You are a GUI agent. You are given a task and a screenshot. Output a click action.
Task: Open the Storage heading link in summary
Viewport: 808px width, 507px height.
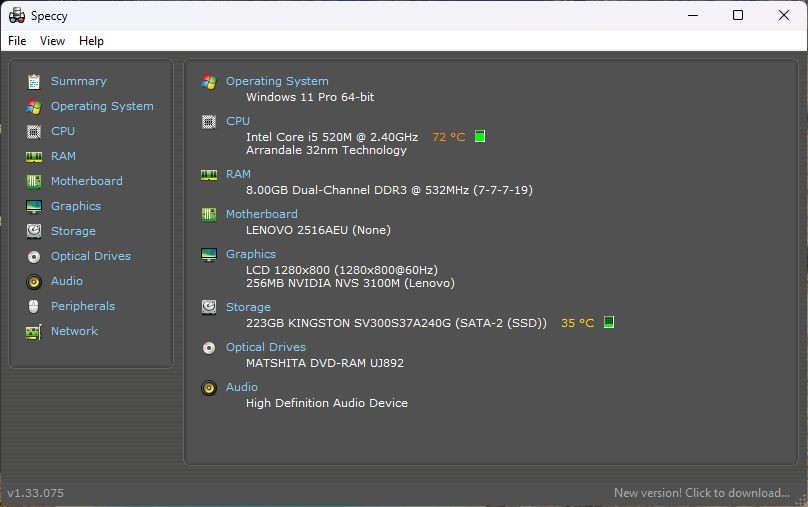pyautogui.click(x=248, y=307)
